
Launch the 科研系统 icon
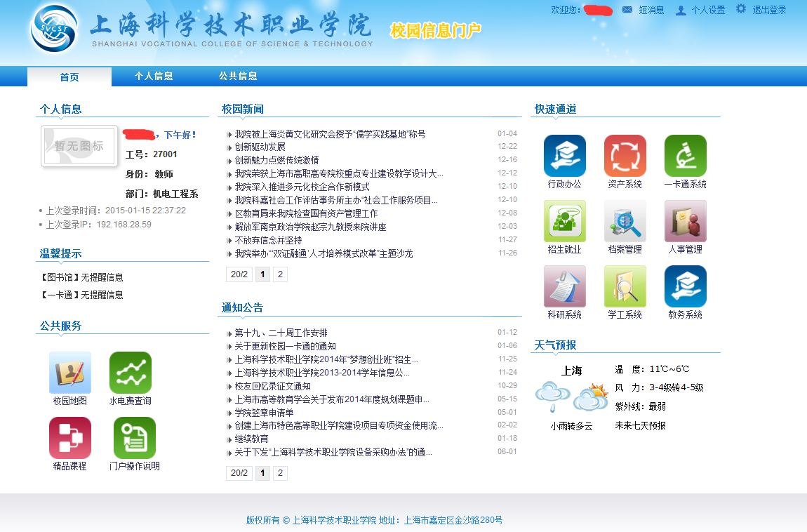click(564, 286)
